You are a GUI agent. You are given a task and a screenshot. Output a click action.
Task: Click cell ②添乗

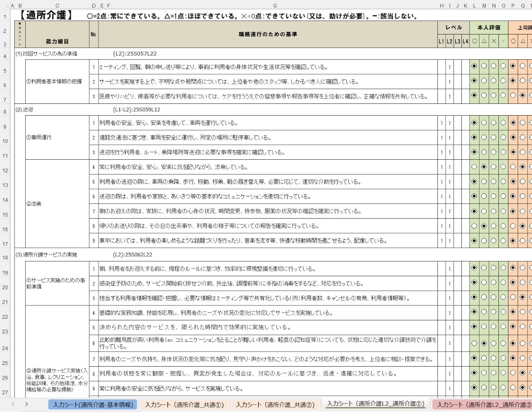coord(58,204)
